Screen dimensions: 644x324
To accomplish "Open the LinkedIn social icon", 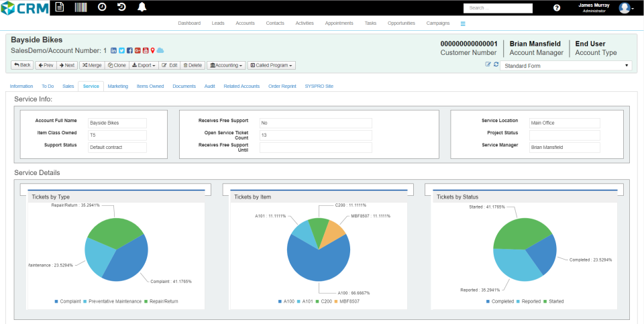I will 114,50.
